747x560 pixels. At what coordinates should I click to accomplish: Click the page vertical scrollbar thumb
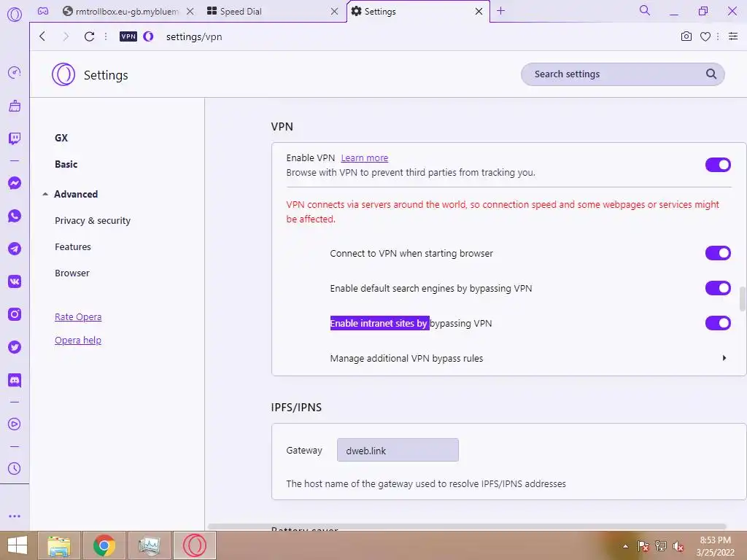click(x=742, y=299)
